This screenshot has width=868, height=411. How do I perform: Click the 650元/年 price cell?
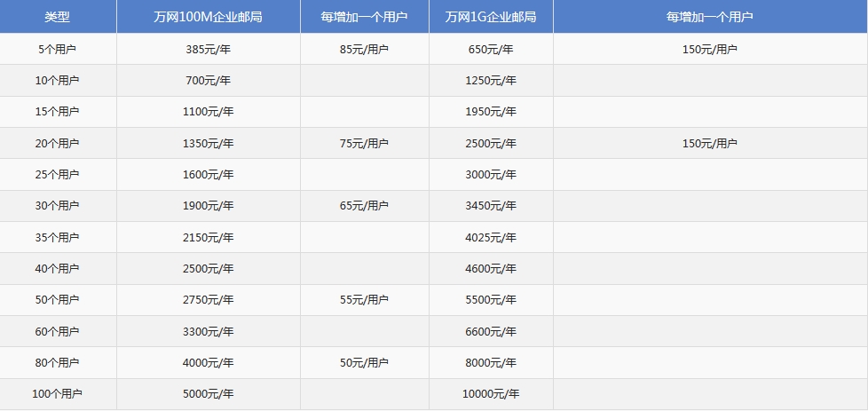point(491,50)
